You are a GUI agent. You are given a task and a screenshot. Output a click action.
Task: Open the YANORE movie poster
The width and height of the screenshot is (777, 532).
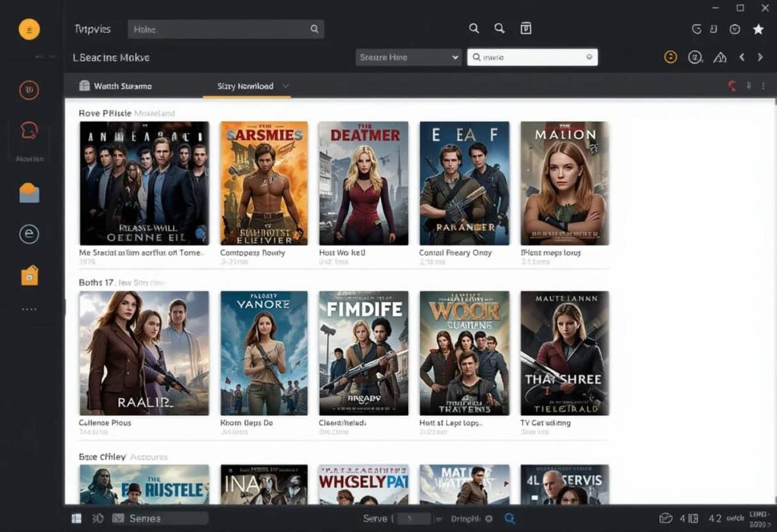pyautogui.click(x=263, y=353)
